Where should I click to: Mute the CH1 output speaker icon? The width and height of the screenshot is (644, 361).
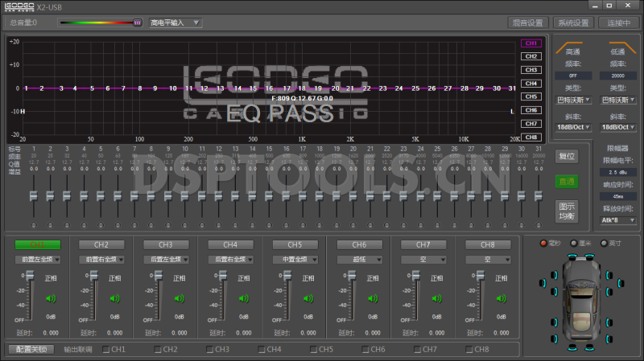pos(51,298)
